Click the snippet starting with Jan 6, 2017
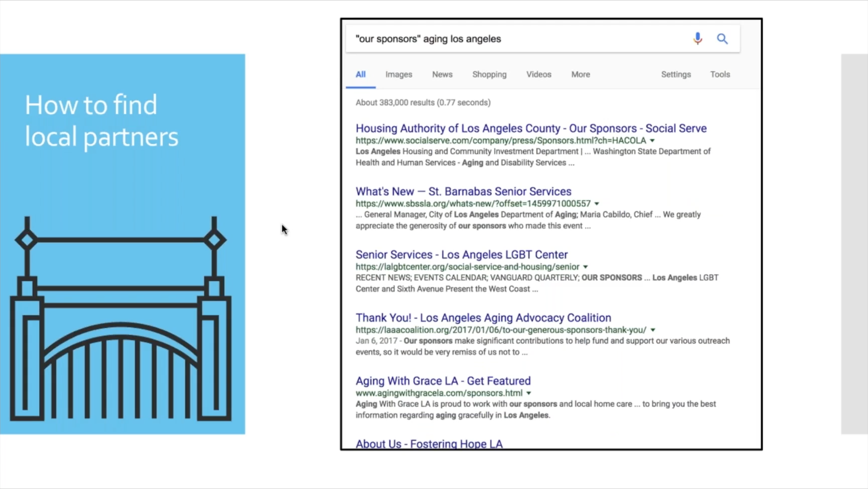This screenshot has width=868, height=489. click(x=543, y=346)
